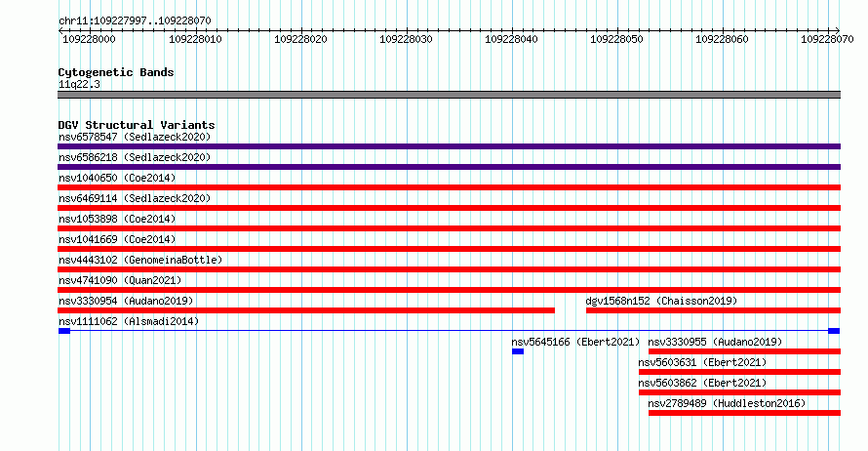Click the nsv6586218 (Sedlazeck2020) variant label
Image resolution: width=868 pixels, height=451 pixels.
[135, 157]
